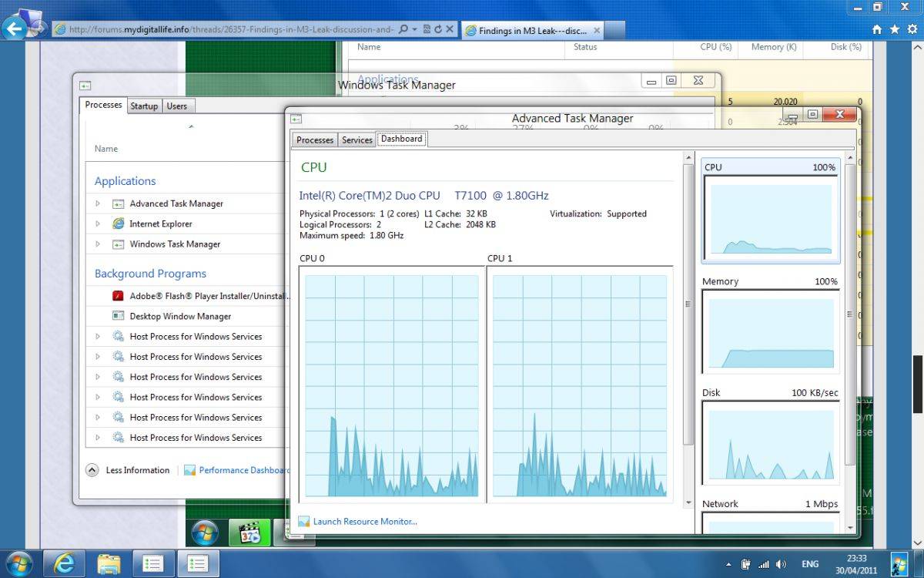Screen dimensions: 924x578
Task: Open the address bar search dropdown arrow
Action: 415,29
